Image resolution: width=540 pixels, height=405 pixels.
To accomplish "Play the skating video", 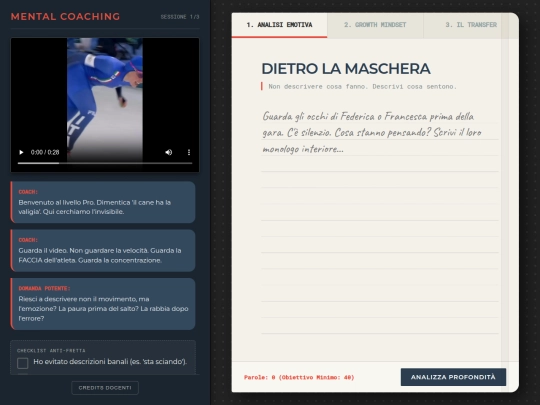I will click(21, 152).
